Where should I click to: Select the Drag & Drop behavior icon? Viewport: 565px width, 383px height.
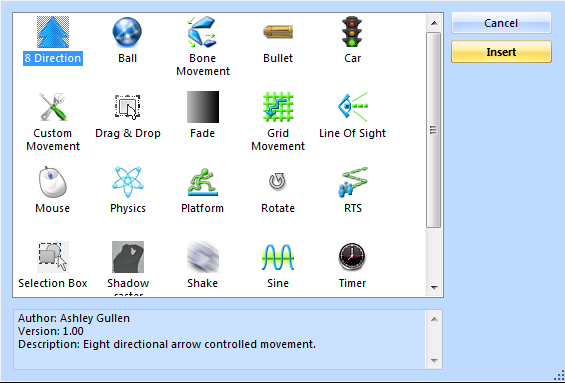point(128,107)
